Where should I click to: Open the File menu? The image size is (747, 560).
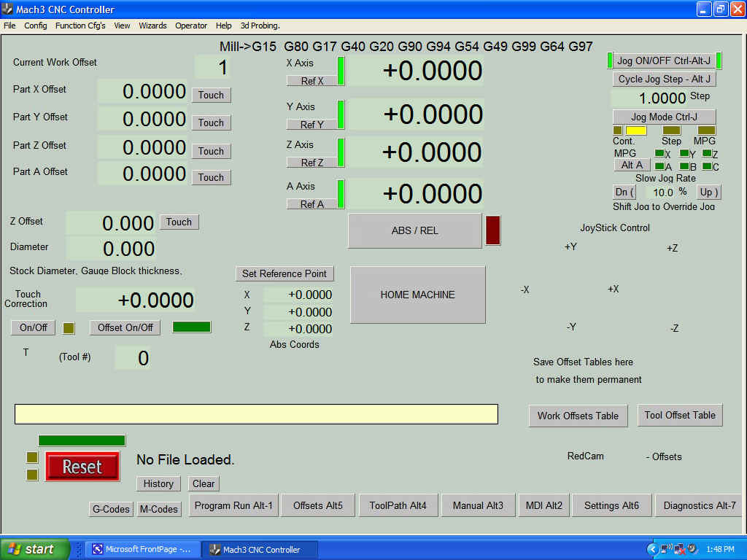click(x=9, y=26)
